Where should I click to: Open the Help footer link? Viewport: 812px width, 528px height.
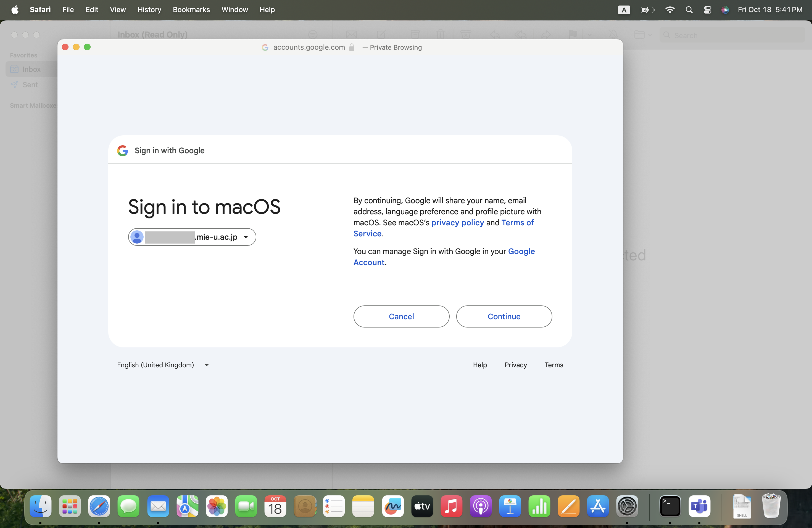click(480, 365)
